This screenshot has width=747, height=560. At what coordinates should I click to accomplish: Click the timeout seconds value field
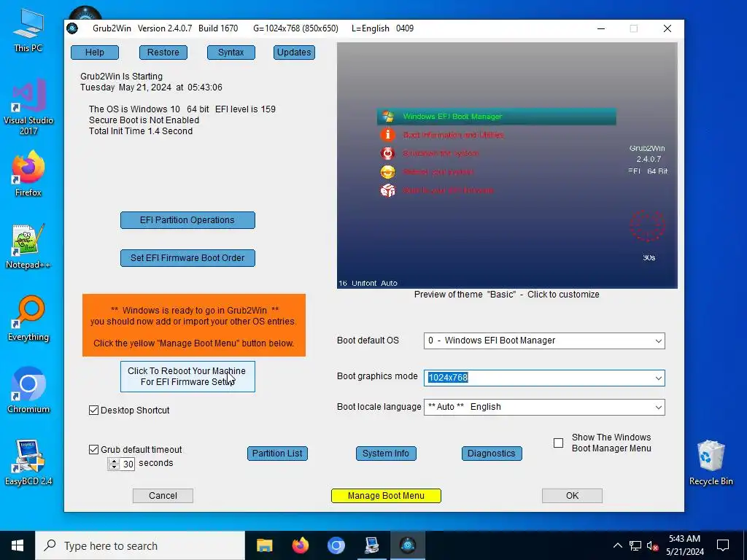pos(128,464)
